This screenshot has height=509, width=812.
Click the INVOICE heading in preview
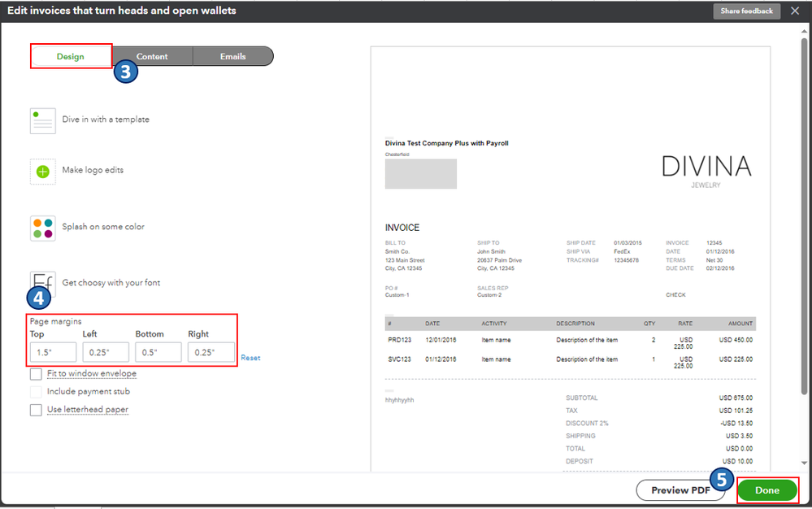tap(402, 228)
